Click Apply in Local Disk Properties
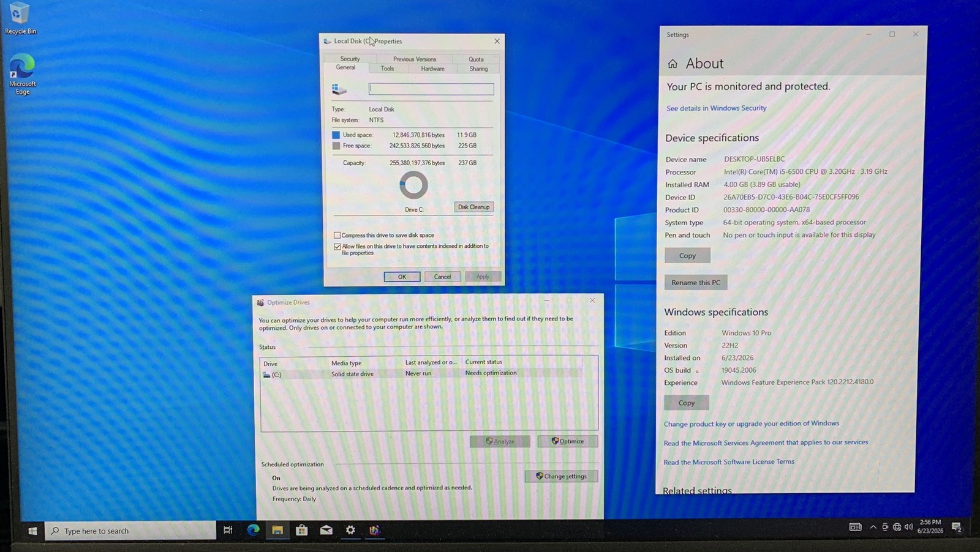This screenshot has width=980, height=552. pos(483,277)
